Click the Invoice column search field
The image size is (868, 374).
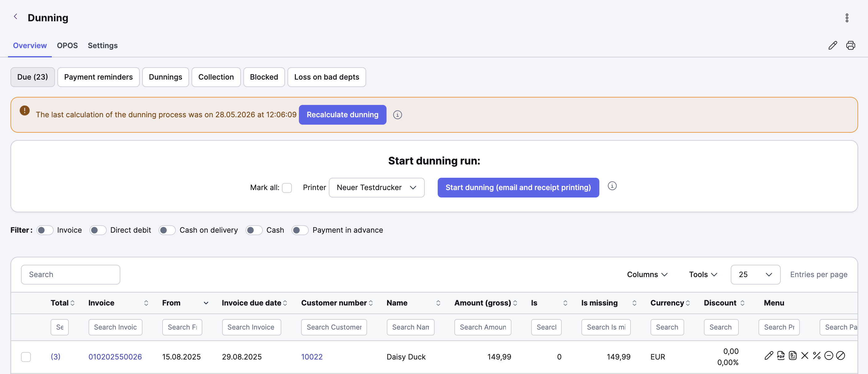(115, 327)
